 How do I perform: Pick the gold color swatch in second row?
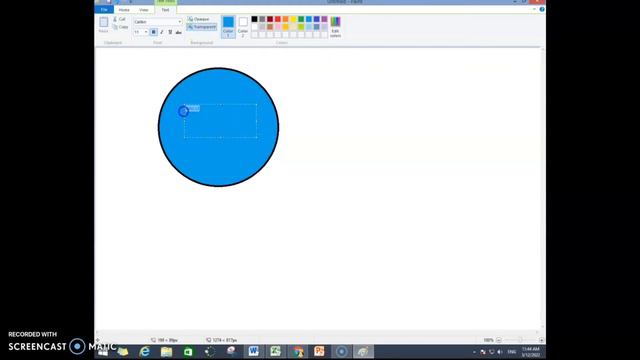[285, 27]
